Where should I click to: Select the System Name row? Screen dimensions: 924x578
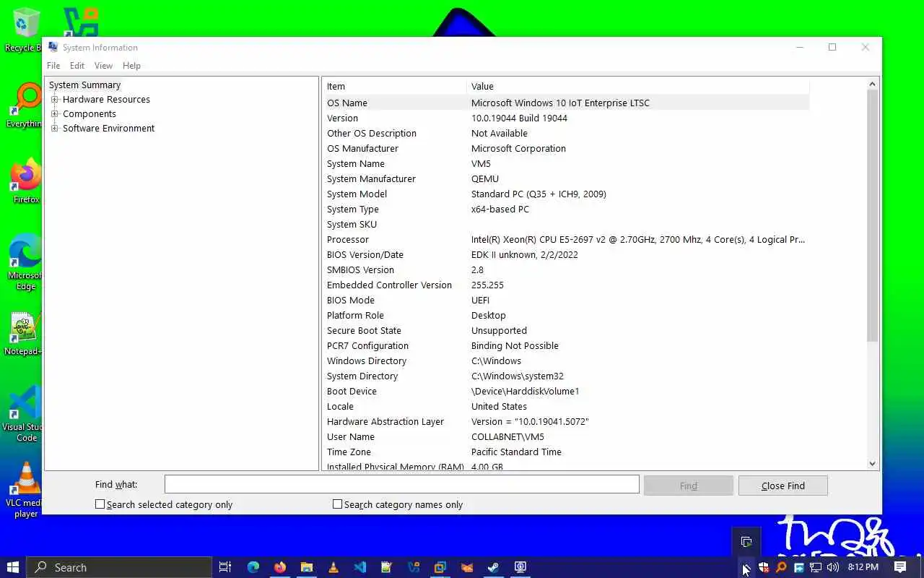[x=566, y=163]
